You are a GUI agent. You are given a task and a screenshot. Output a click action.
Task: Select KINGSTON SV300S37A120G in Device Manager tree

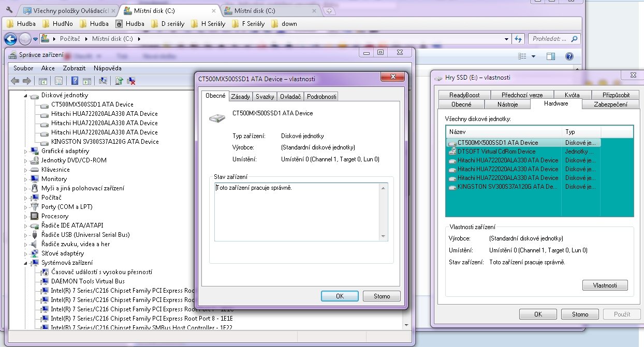tap(105, 142)
